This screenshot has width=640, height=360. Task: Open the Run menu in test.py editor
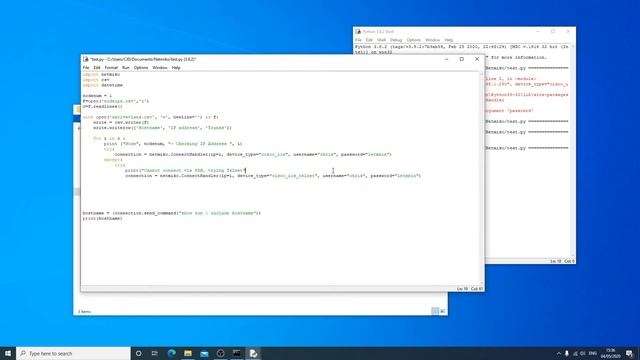126,68
